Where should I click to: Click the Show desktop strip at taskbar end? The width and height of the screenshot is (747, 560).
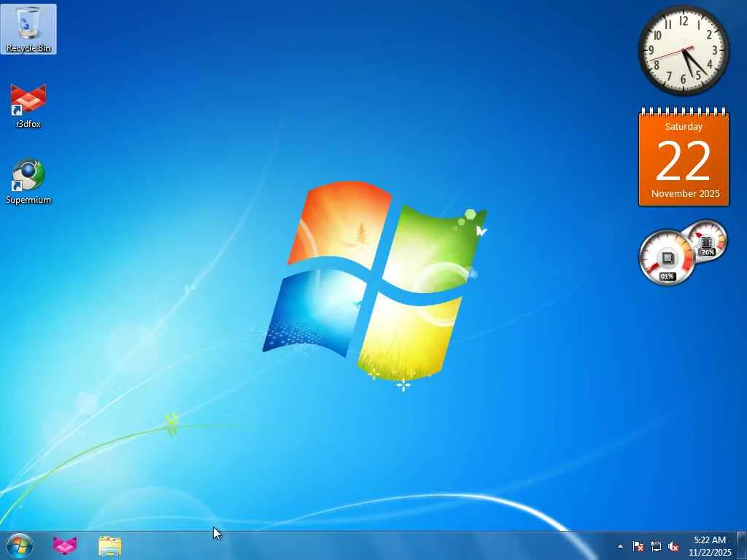pos(742,545)
